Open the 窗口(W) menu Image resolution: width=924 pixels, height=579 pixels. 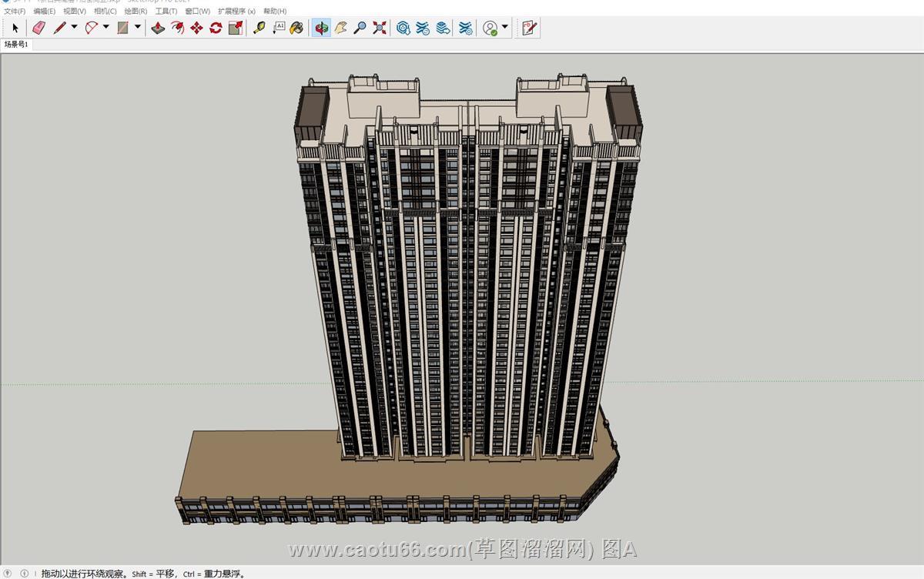coord(197,12)
